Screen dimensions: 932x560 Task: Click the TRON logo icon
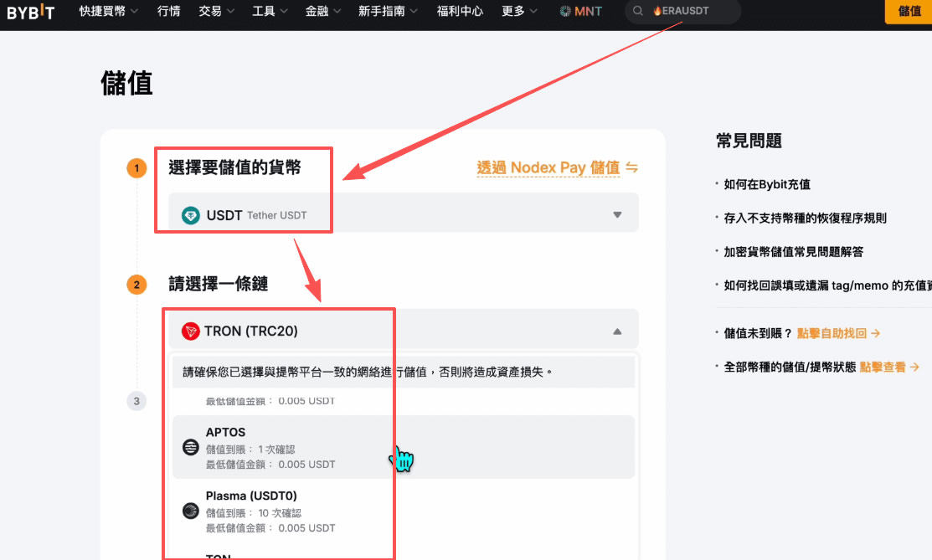click(x=189, y=329)
